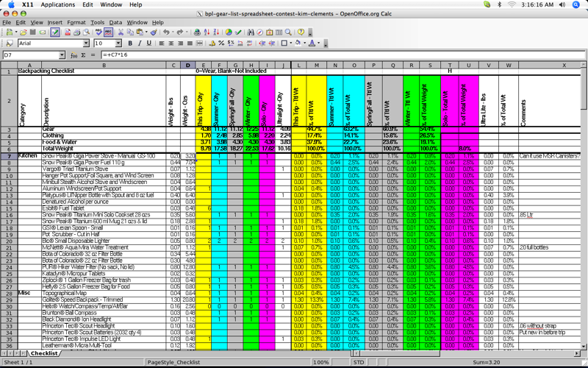This screenshot has height=368, width=588.
Task: Expand the Name Box dropdown next to D7
Action: [62, 55]
